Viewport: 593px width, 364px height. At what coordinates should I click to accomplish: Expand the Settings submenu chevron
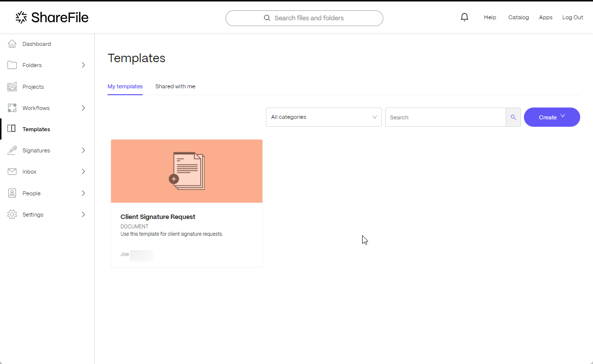click(x=83, y=215)
